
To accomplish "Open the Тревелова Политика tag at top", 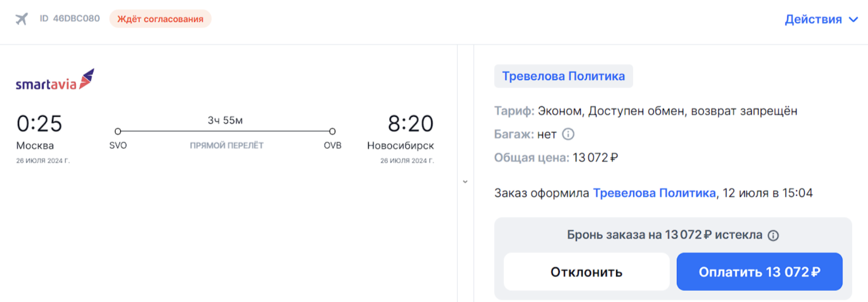I will (x=564, y=76).
